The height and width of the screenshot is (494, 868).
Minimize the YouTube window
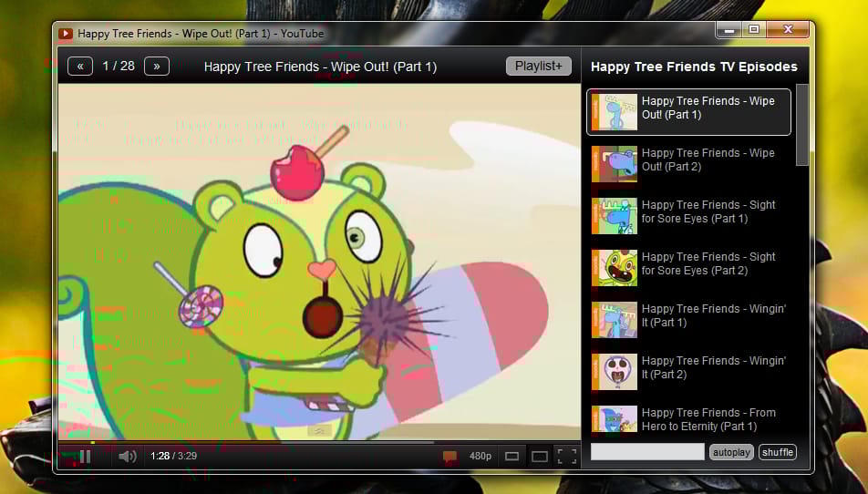[729, 30]
